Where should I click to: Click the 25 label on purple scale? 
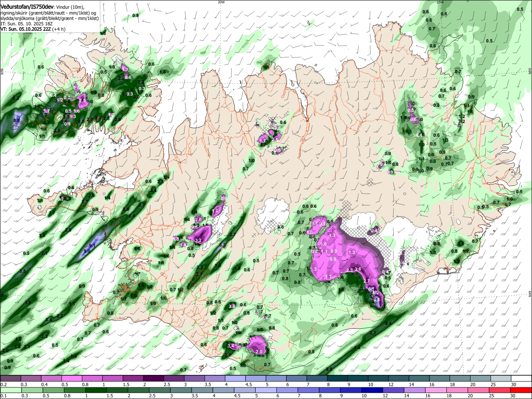click(493, 384)
